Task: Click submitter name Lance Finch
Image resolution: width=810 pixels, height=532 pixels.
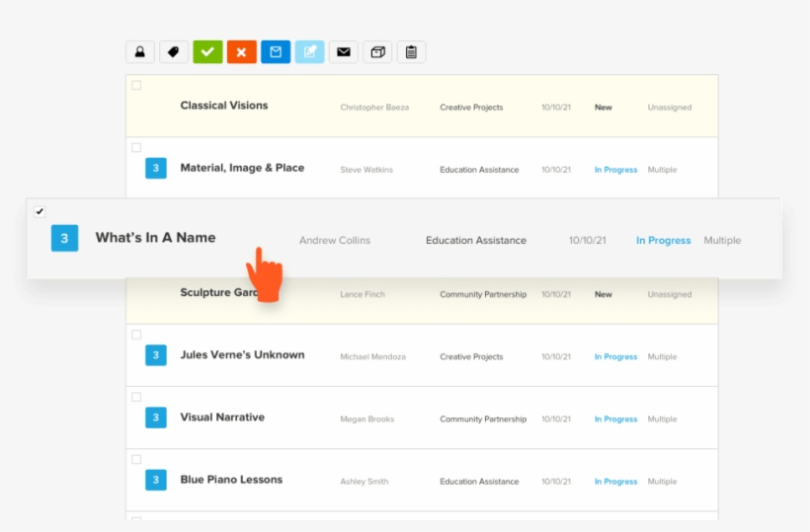Action: [x=363, y=295]
